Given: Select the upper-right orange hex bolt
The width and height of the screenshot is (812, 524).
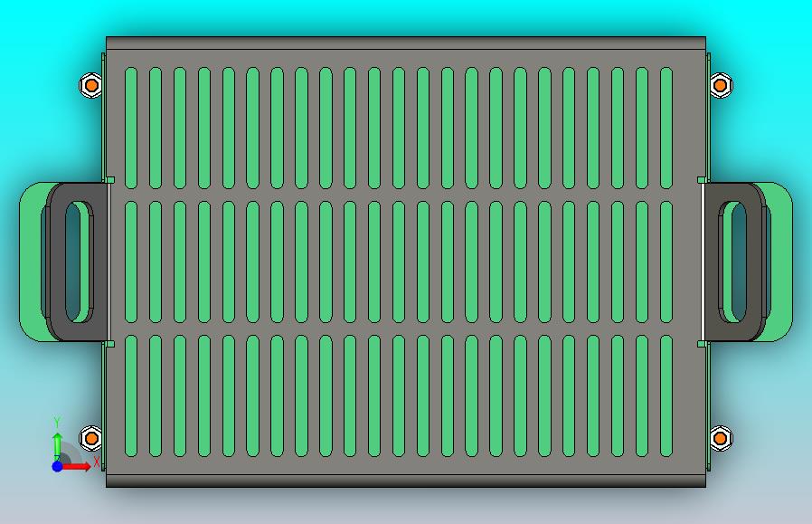Looking at the screenshot, I should pos(721,84).
